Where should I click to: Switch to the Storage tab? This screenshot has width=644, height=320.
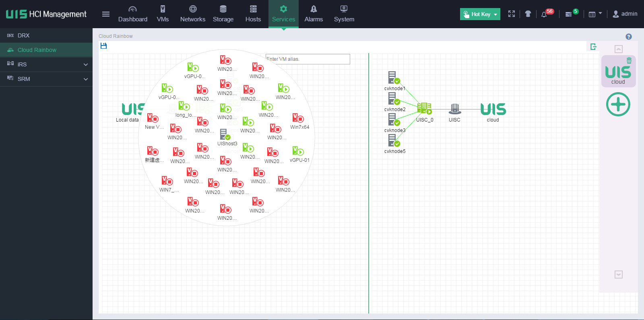pos(223,14)
